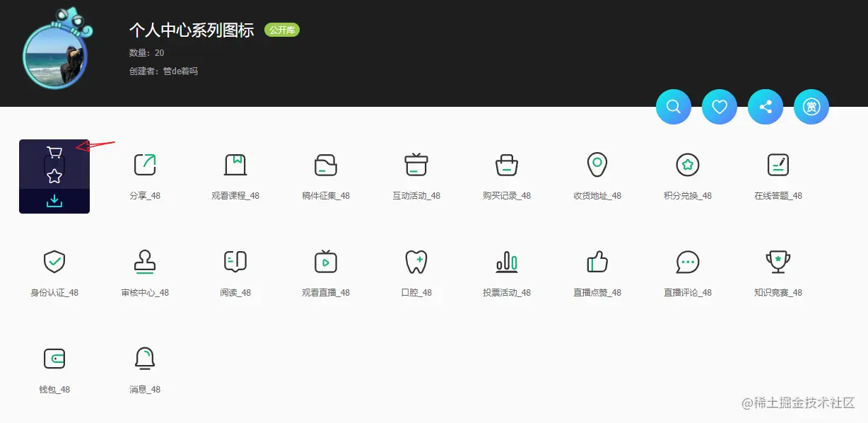Click the 口腔_48 tooth icon
Viewport: 868px width, 423px height.
416,262
